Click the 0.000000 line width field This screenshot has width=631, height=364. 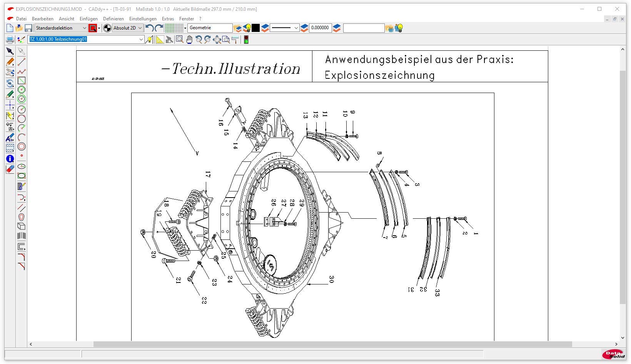[x=321, y=28]
